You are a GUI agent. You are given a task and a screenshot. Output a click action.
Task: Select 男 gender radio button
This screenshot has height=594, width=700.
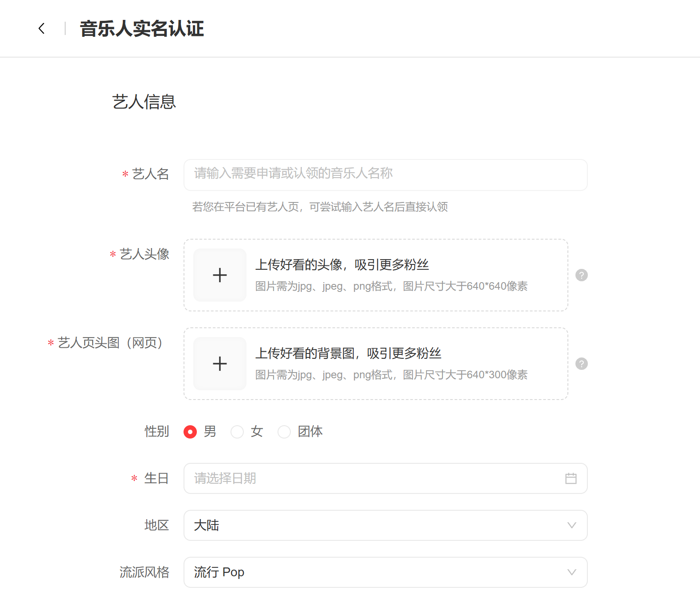coord(190,432)
